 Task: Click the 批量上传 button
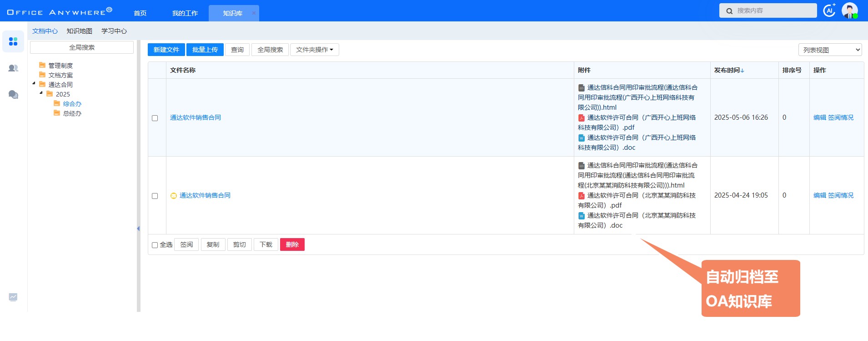205,50
